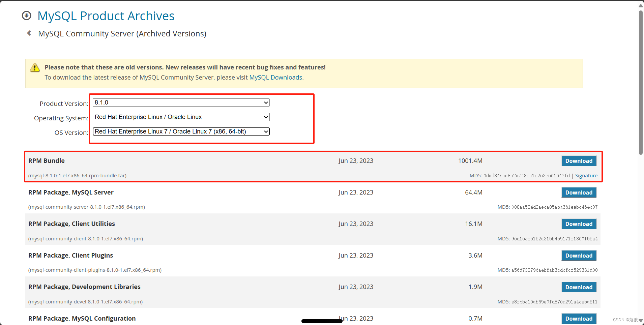
Task: Download the RPM Bundle
Action: pyautogui.click(x=579, y=161)
